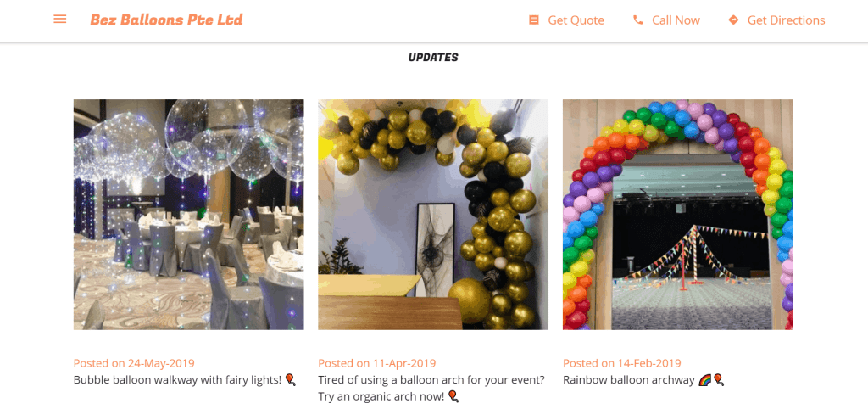Click the Get Quote document icon

(x=534, y=20)
